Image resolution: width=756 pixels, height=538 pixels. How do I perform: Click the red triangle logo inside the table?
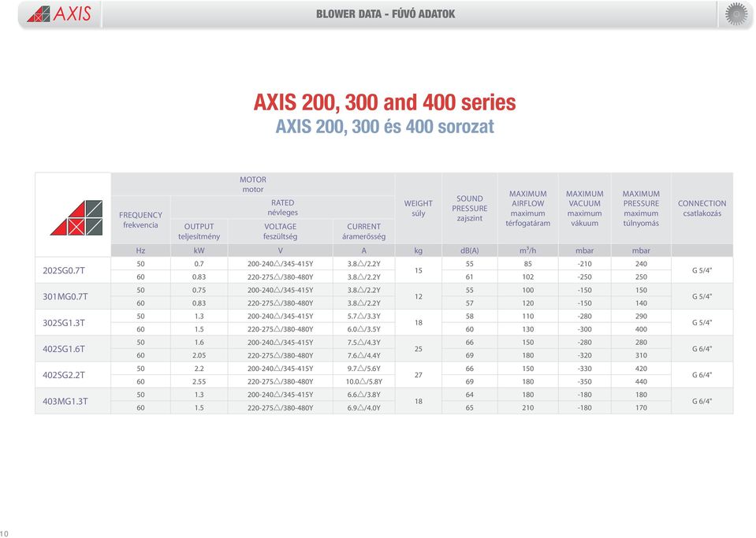[76, 217]
